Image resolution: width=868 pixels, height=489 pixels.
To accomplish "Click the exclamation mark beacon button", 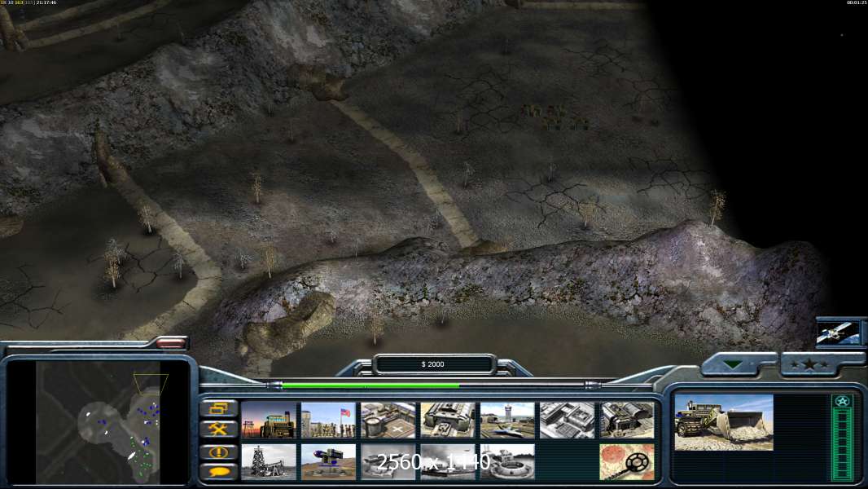I will click(219, 452).
